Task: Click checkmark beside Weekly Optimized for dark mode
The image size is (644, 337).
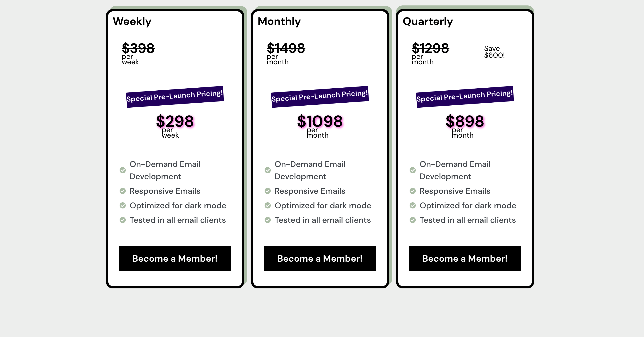Action: [123, 206]
